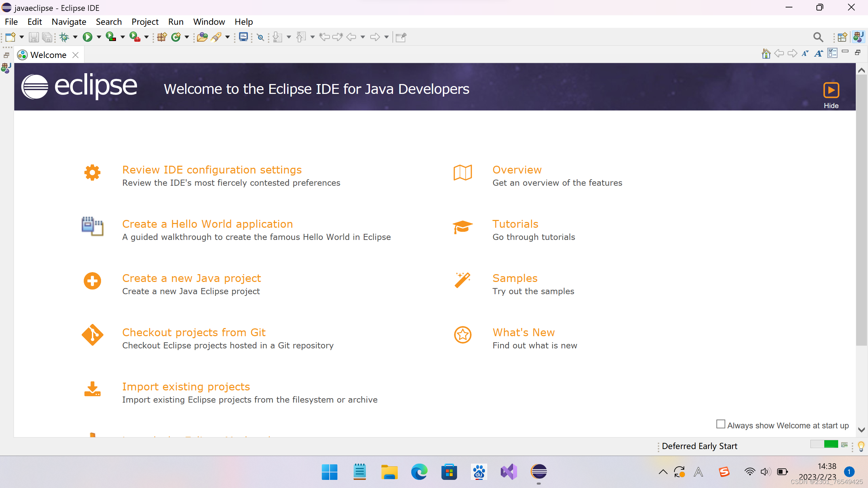Click Create a new Java project link
This screenshot has height=488, width=868.
point(192,278)
